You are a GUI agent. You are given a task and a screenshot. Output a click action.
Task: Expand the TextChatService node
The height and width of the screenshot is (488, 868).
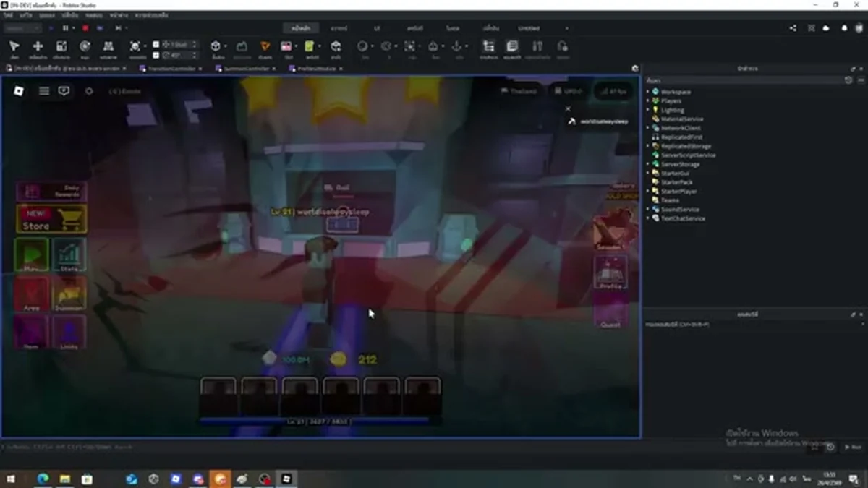tap(648, 218)
